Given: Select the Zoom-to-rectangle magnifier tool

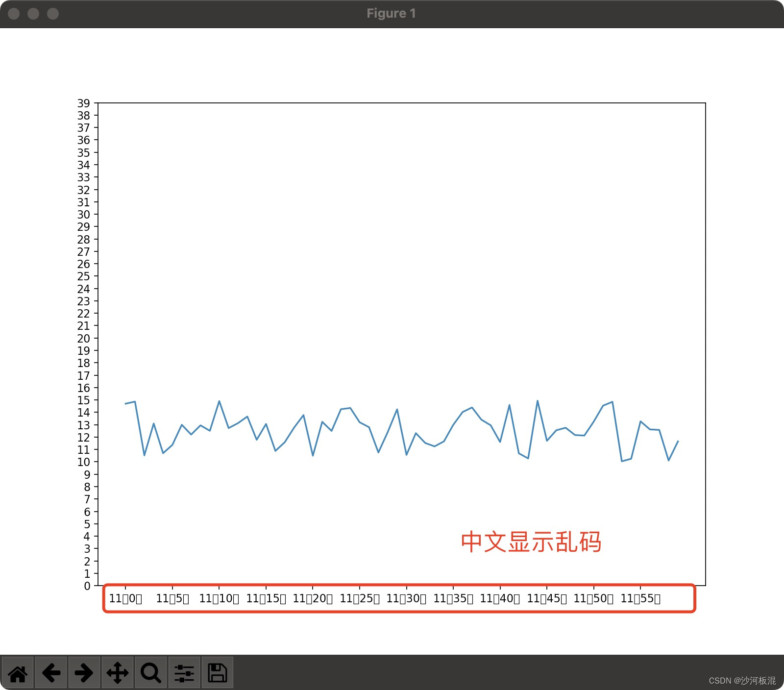Looking at the screenshot, I should tap(150, 673).
